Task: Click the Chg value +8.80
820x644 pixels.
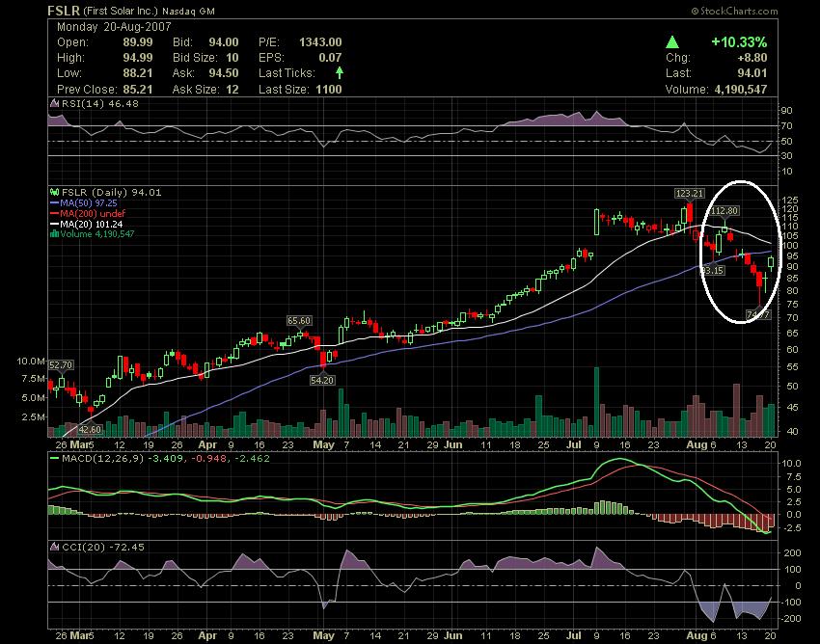Action: [x=752, y=58]
